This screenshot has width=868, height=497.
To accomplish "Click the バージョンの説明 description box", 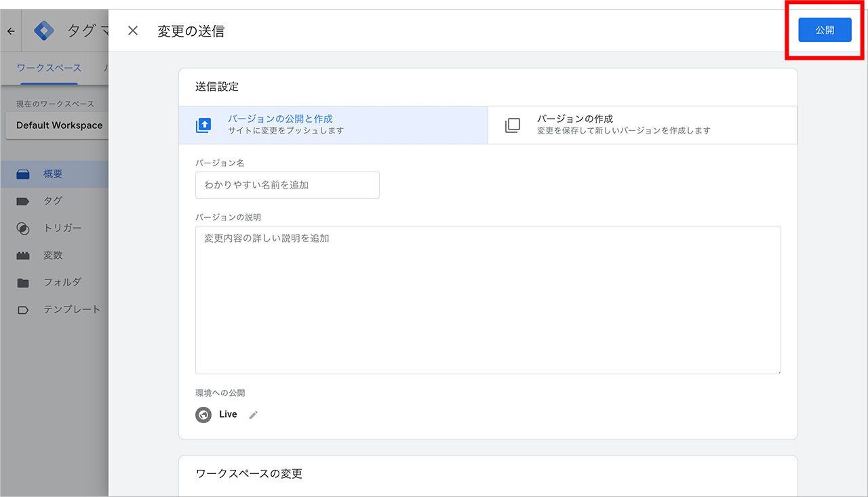I will pyautogui.click(x=487, y=299).
